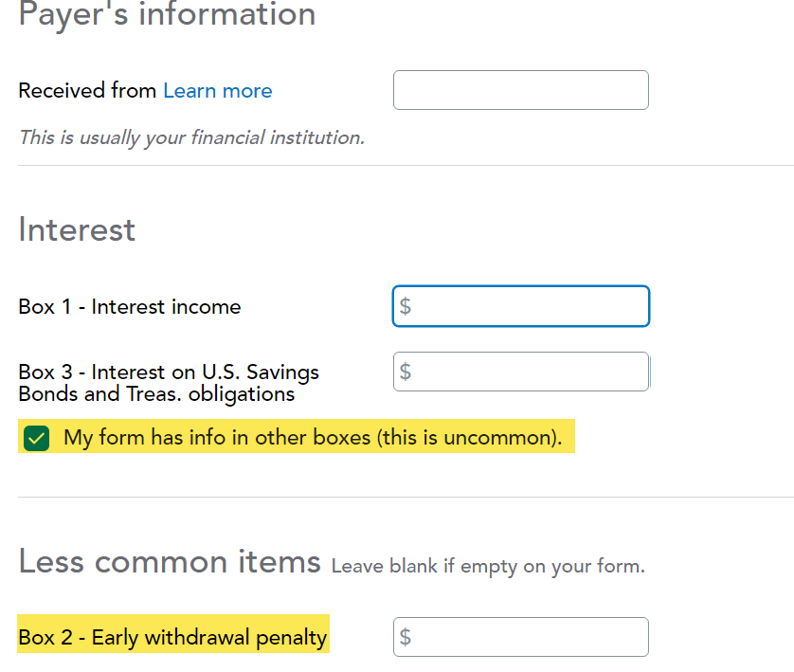Open the Learn more link

pyautogui.click(x=218, y=91)
